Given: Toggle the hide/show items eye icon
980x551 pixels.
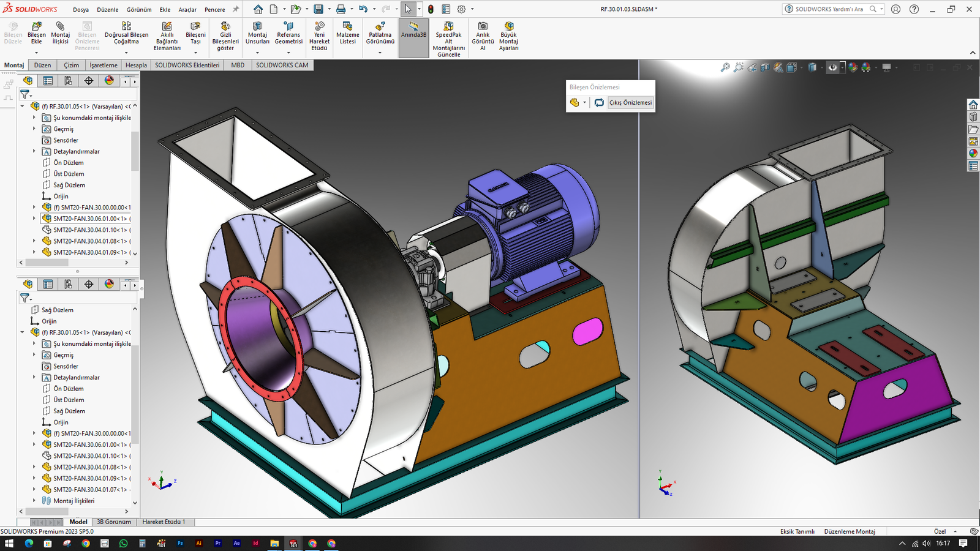Looking at the screenshot, I should (832, 67).
